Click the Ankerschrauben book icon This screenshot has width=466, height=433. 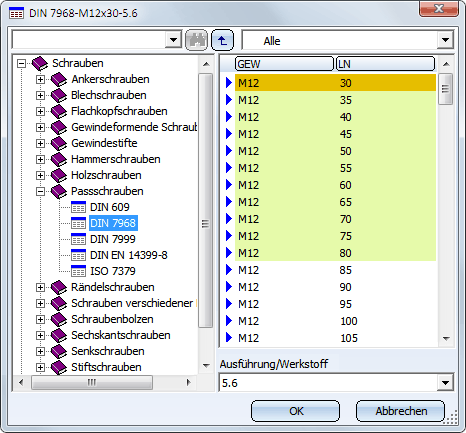click(x=59, y=79)
